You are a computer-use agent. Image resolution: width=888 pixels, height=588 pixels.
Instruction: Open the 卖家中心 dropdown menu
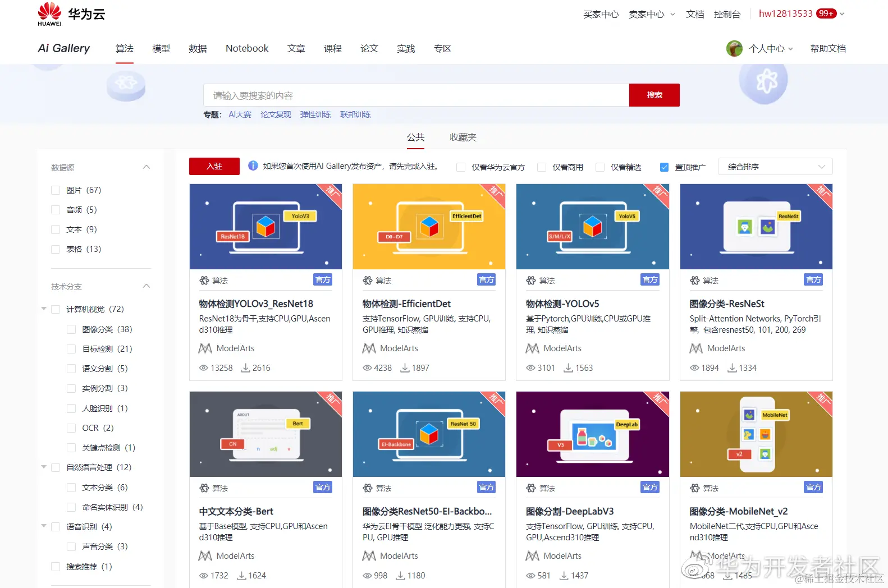click(652, 14)
